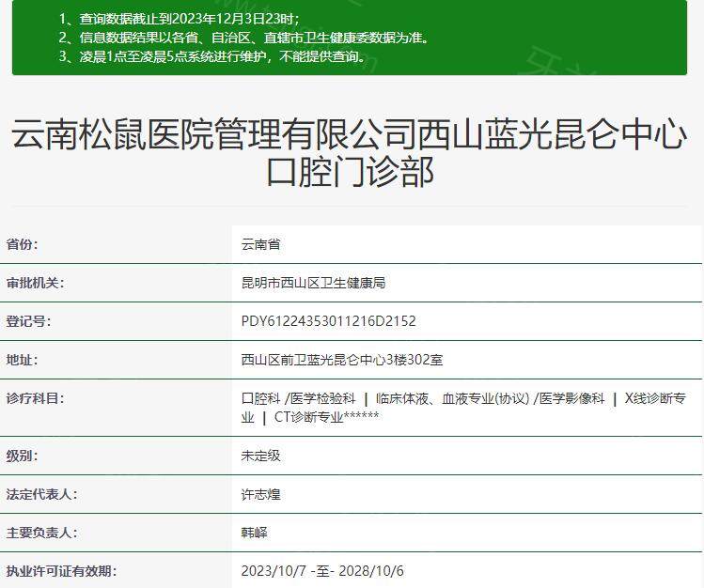Click notice line 查询数据截止到2023年12月3日23时
Screen dimensions: 704x588
(x=179, y=19)
